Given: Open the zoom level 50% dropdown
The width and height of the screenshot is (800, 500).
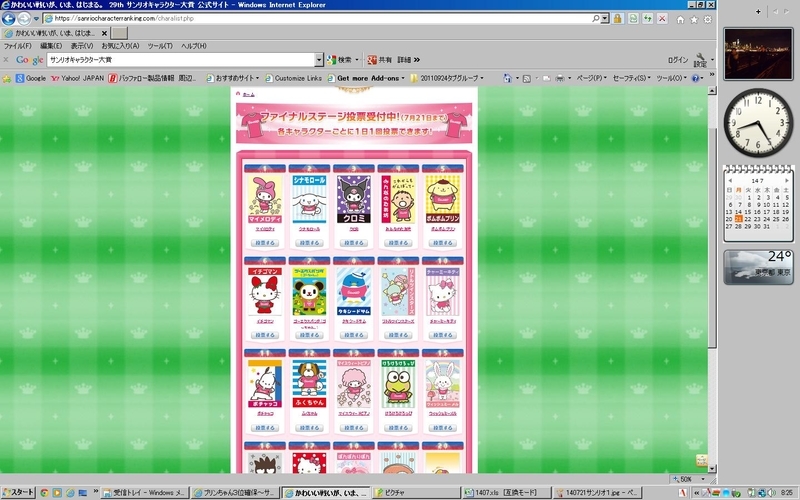Looking at the screenshot, I should (703, 479).
